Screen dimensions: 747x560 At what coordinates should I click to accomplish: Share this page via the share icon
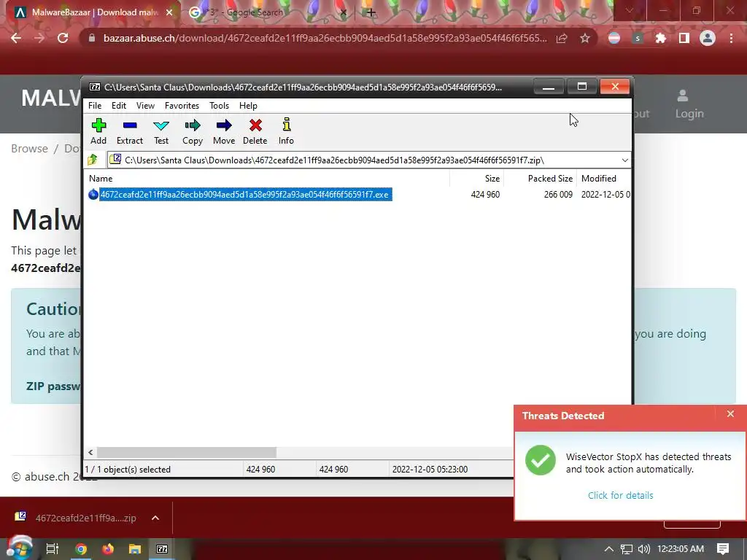[562, 38]
